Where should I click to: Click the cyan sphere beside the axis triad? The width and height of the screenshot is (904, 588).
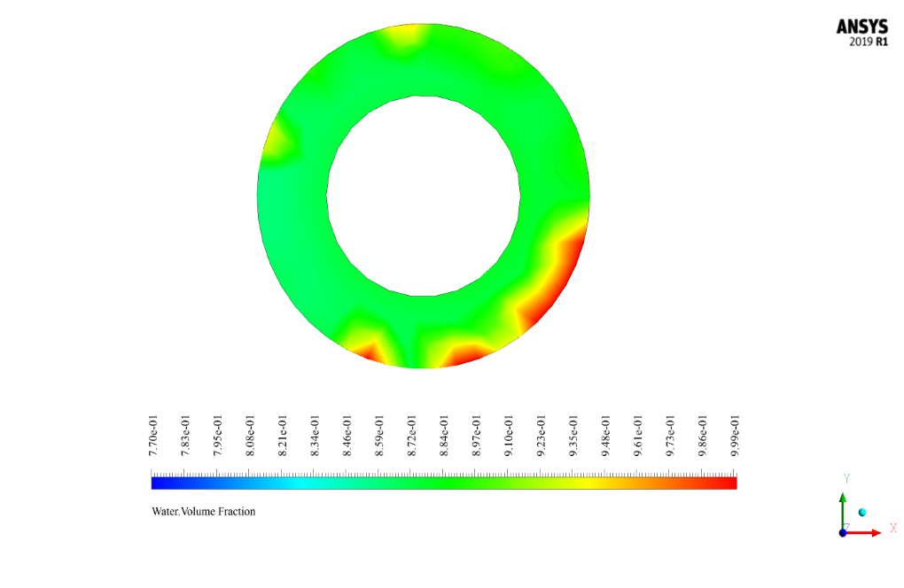[861, 513]
